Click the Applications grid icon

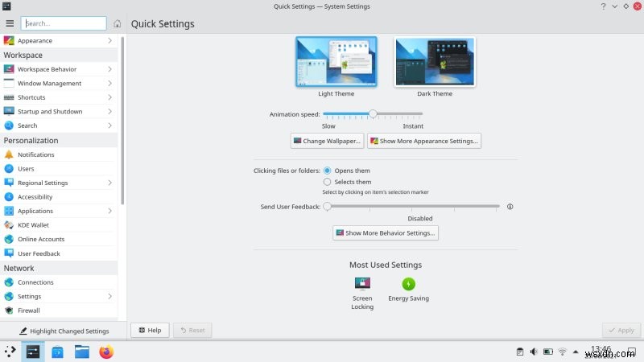(x=9, y=211)
